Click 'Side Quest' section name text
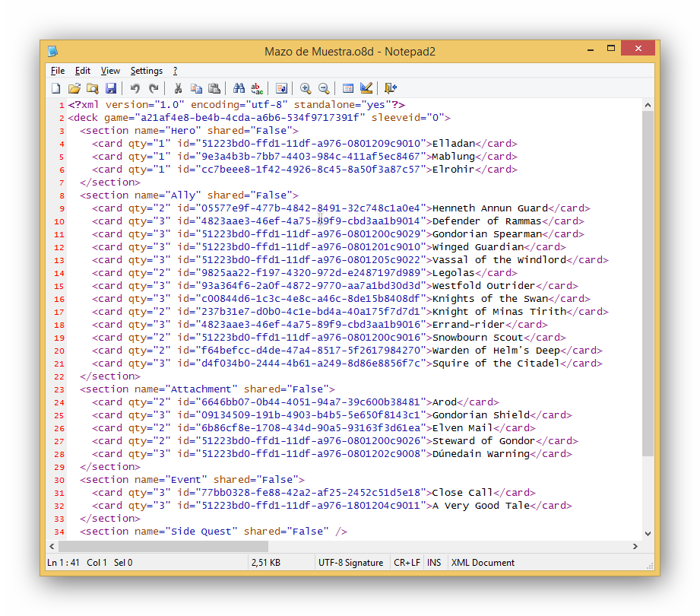This screenshot has width=700, height=616. 201,532
